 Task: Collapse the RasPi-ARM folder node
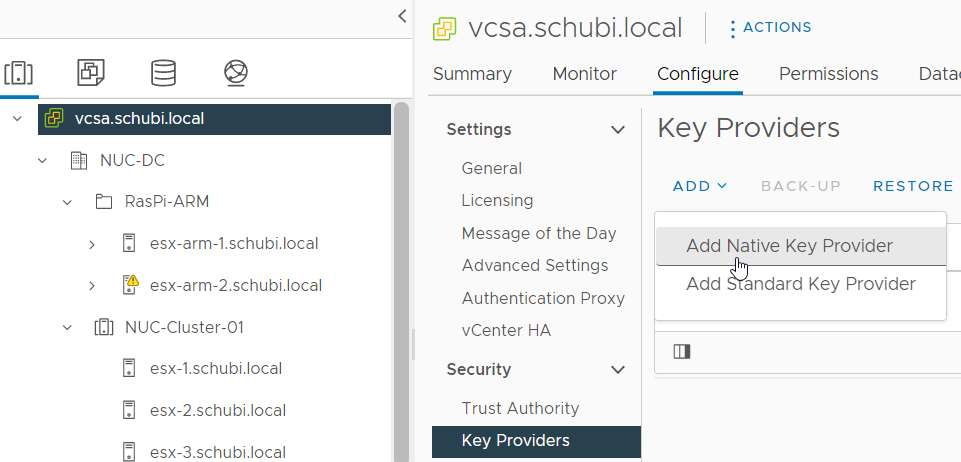[x=67, y=202]
